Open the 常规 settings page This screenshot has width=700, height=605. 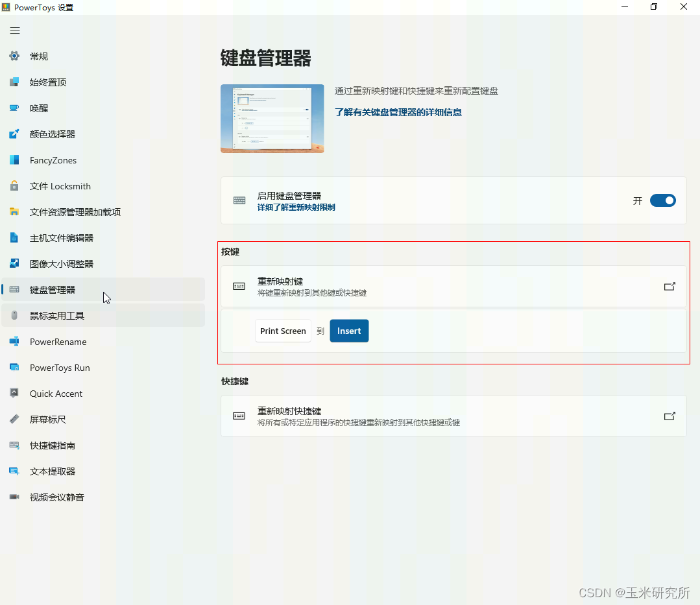103,56
